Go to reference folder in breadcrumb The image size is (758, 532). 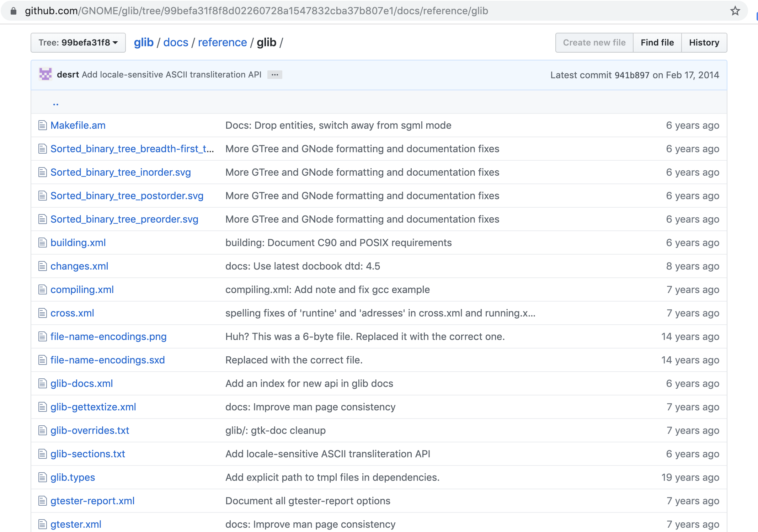[222, 43]
